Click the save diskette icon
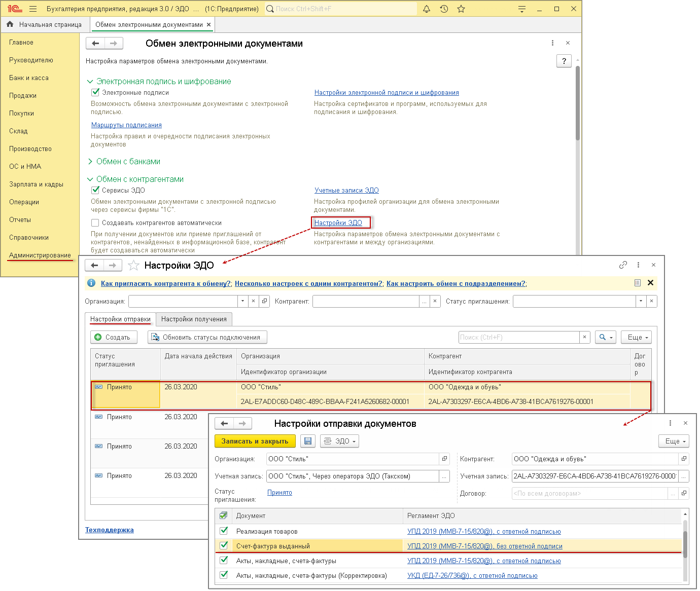 pyautogui.click(x=308, y=441)
